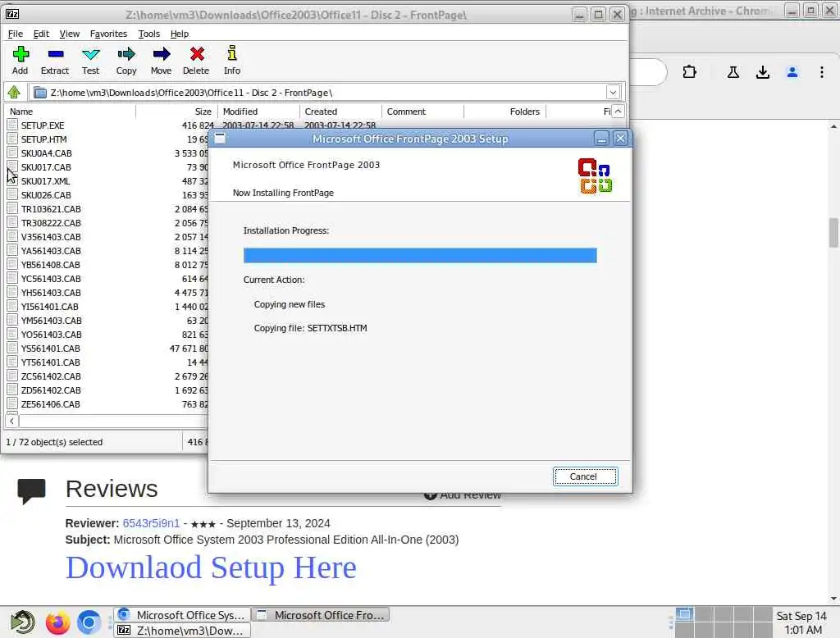Click the desktop pager first workspace

point(684,614)
